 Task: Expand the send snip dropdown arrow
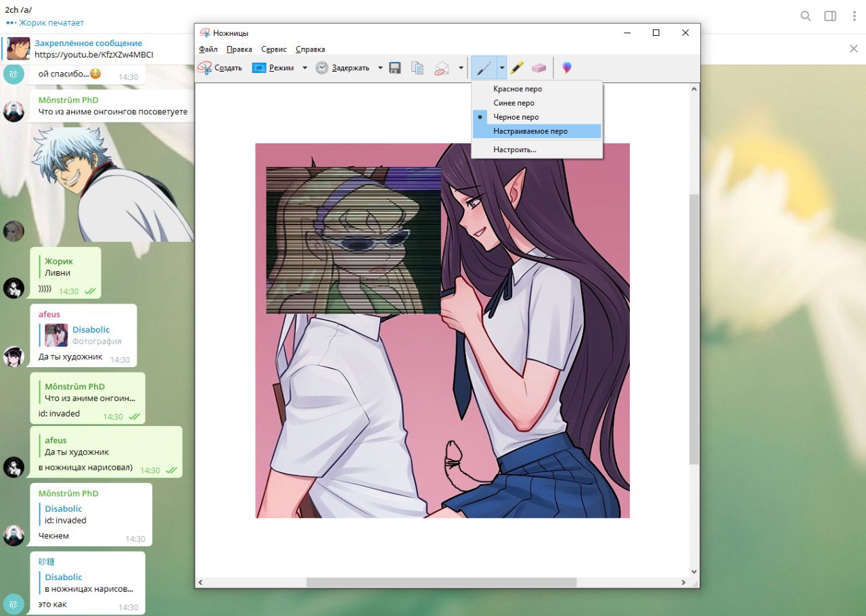click(x=461, y=68)
